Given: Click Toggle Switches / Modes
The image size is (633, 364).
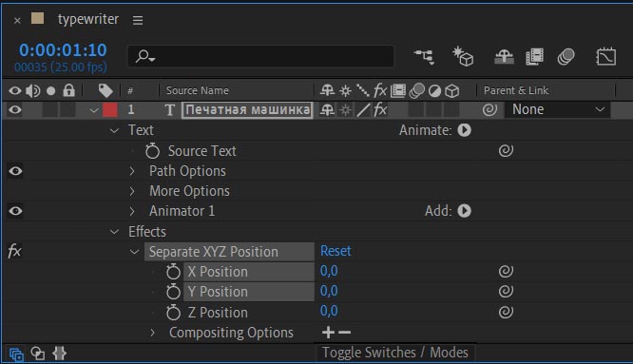Looking at the screenshot, I should coord(394,353).
